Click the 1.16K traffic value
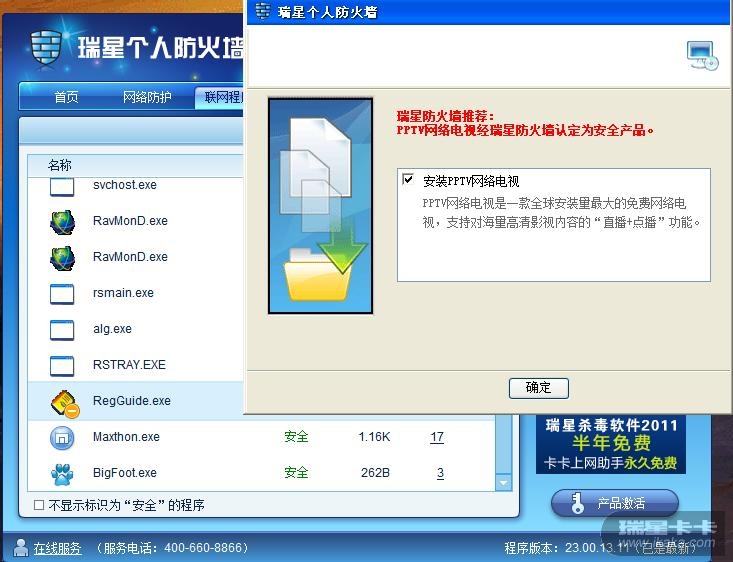Image resolution: width=733 pixels, height=562 pixels. click(x=374, y=437)
